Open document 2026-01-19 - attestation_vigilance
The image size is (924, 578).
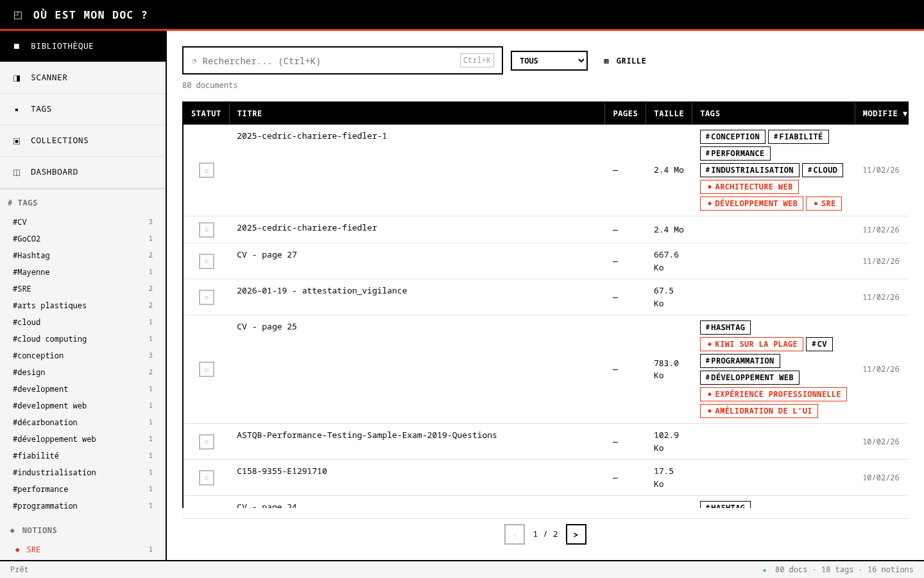(321, 291)
